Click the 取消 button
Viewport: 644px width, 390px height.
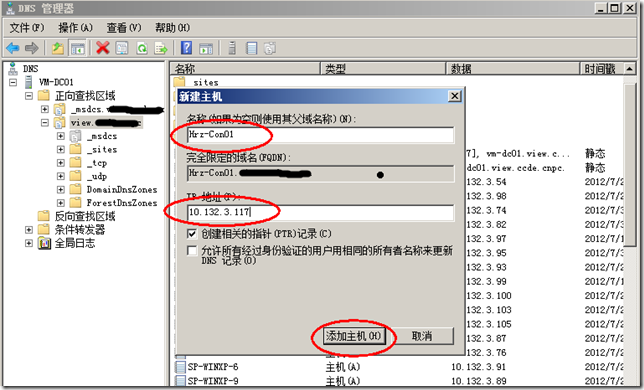click(x=422, y=336)
